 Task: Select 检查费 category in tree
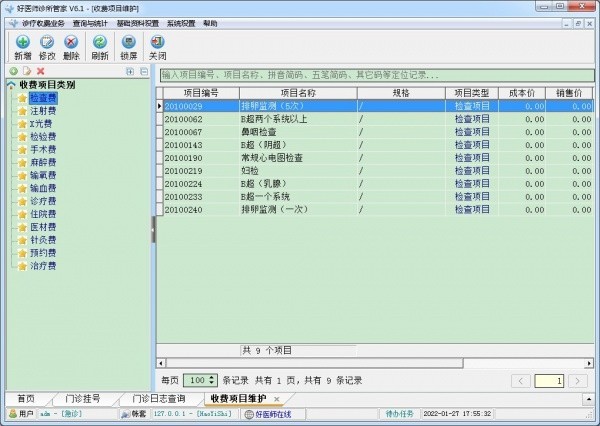pos(43,98)
